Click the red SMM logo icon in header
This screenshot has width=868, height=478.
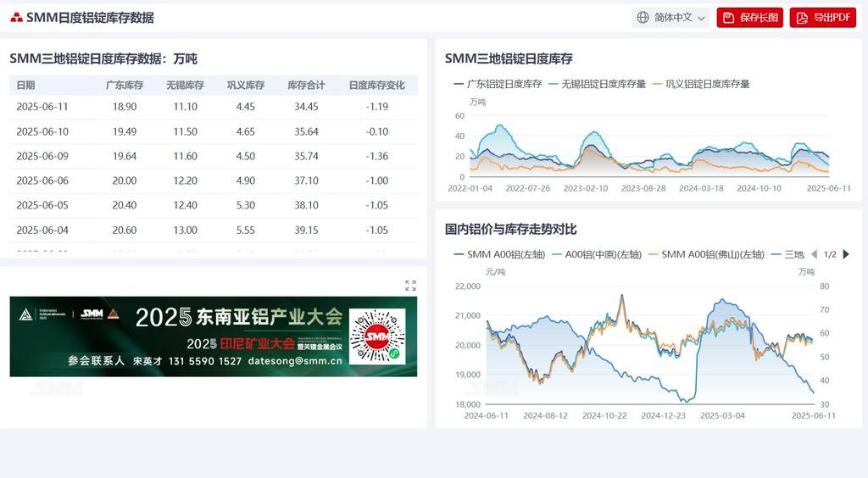click(x=17, y=18)
